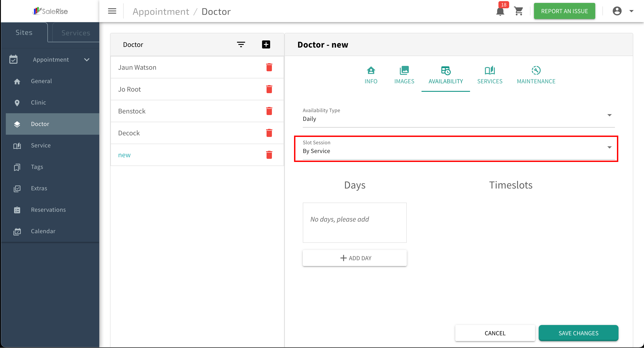Expand the user account menu arrow
Screen dimensions: 644x348
coord(631,11)
